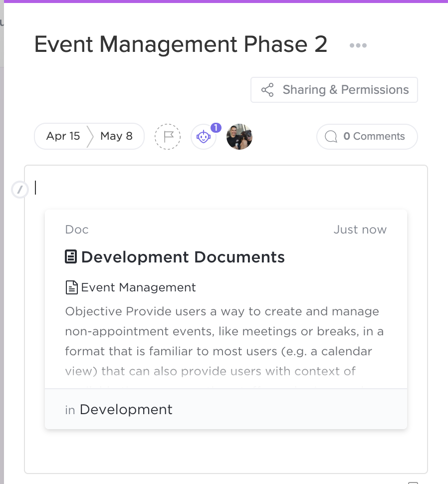
Task: Click the Objective preview text in card
Action: point(224,341)
